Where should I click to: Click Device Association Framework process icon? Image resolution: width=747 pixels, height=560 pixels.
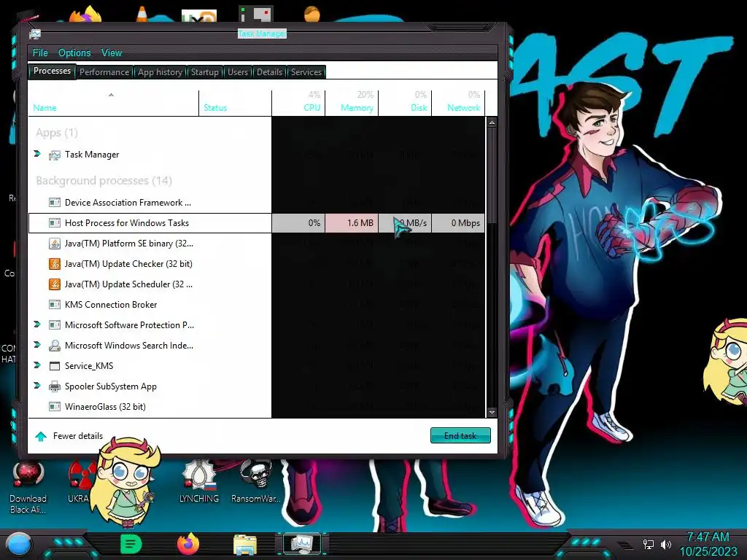(55, 203)
